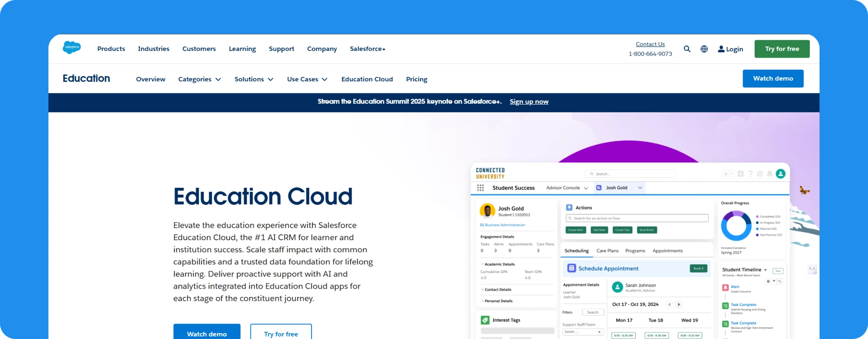Open the app launcher grid icon
This screenshot has width=868, height=339.
pos(480,188)
